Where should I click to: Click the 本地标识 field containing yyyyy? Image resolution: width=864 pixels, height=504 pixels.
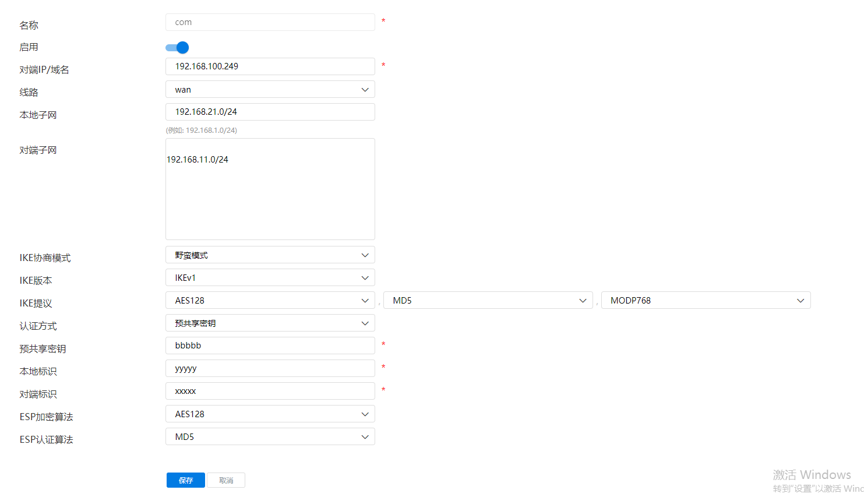tap(270, 368)
